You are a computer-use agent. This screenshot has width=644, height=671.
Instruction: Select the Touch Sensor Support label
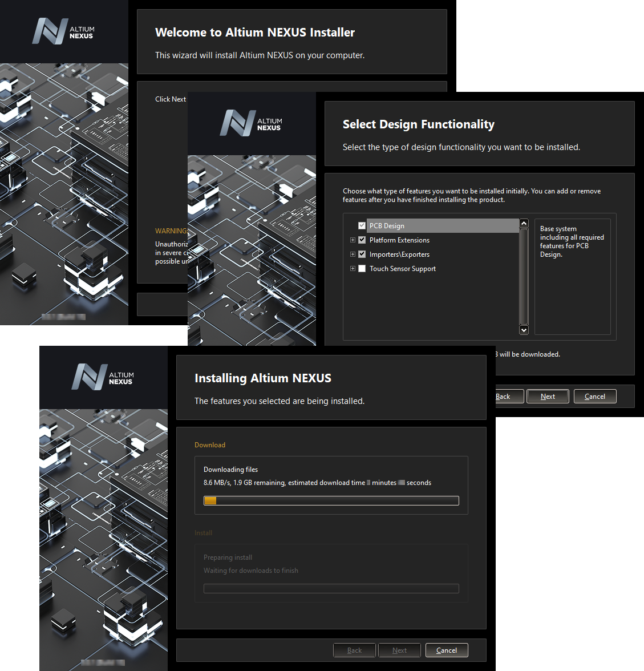(402, 269)
